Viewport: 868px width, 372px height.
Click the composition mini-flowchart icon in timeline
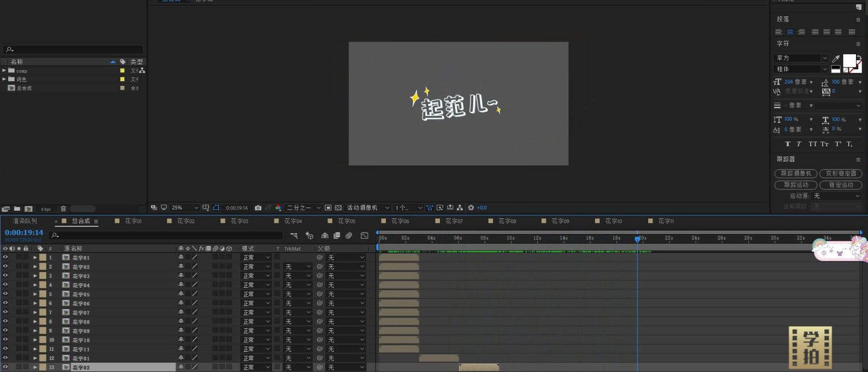pos(294,236)
